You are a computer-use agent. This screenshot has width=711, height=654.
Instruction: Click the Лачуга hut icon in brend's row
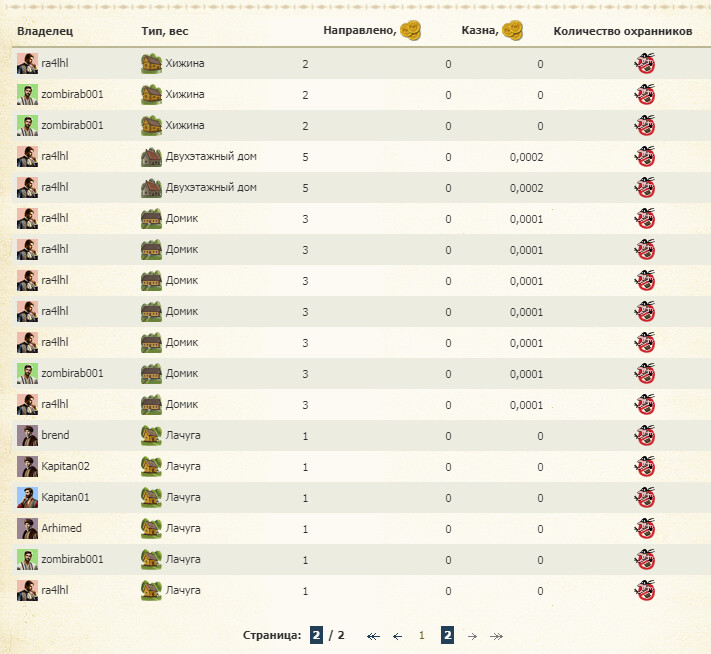151,436
